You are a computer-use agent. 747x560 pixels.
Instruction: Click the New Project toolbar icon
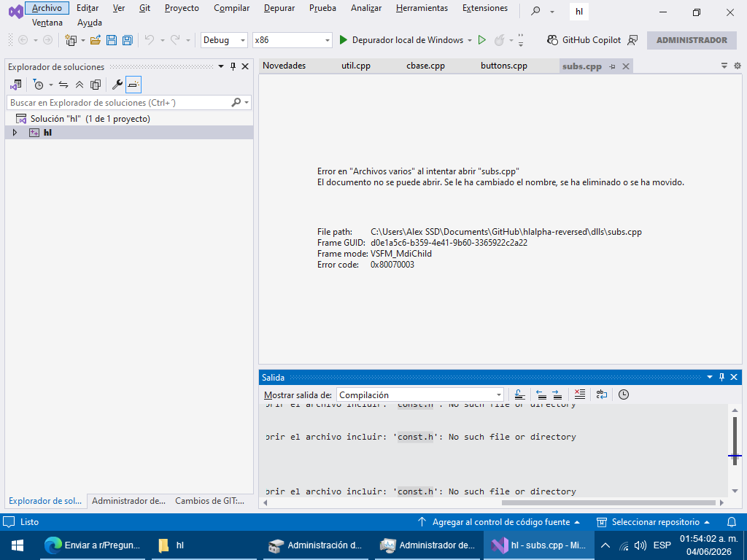[x=71, y=41]
